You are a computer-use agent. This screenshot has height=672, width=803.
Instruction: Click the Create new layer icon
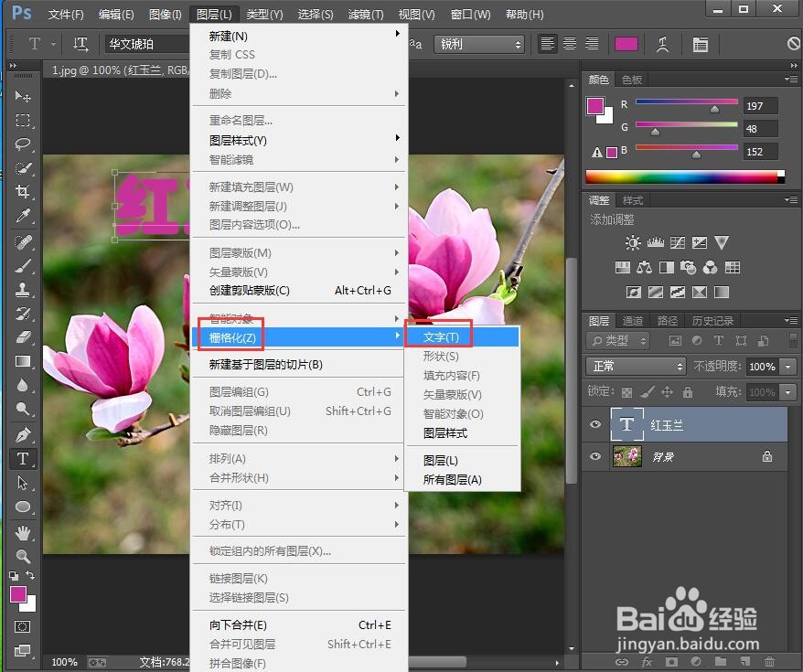pyautogui.click(x=746, y=661)
